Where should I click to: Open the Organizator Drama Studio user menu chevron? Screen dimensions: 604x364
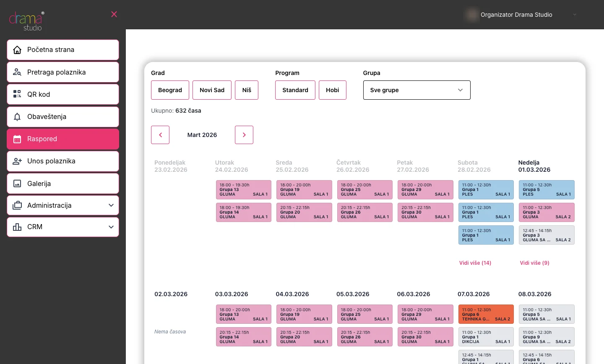(575, 15)
